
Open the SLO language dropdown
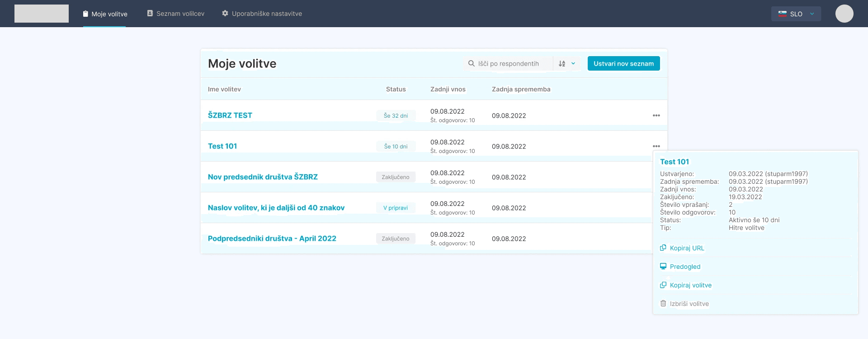796,14
